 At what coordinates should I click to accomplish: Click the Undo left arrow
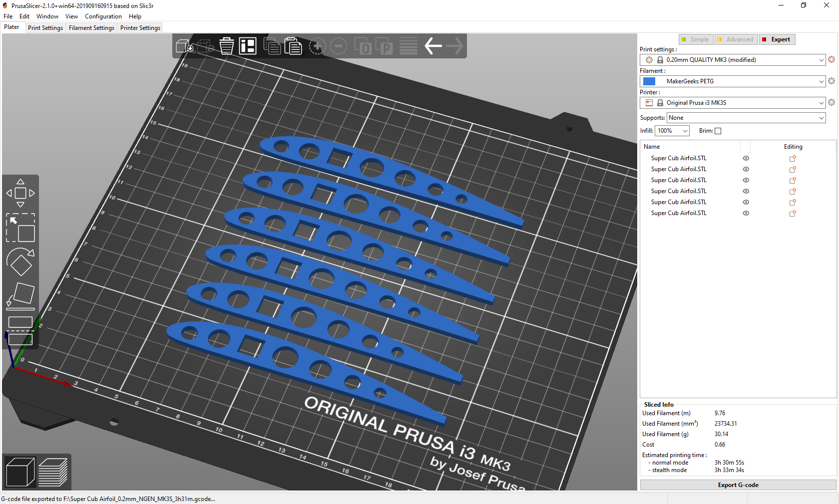433,46
